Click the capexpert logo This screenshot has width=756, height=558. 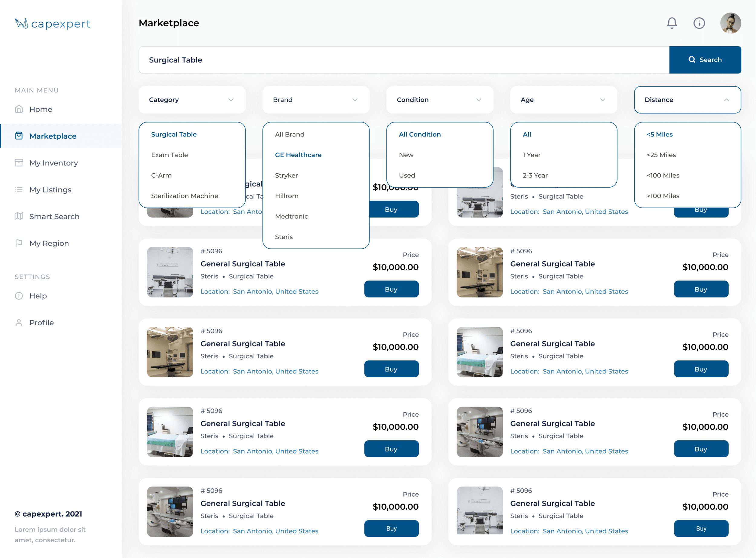point(52,24)
